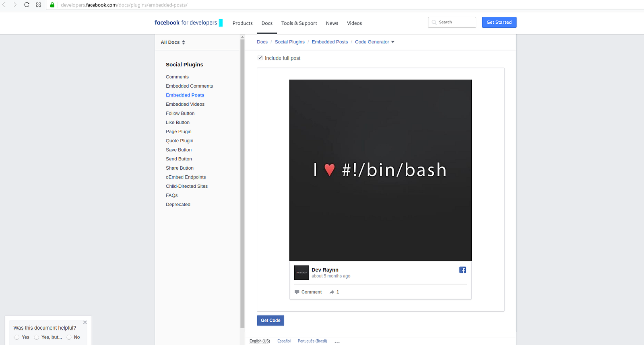
Task: Click the Comment link on the post
Action: click(312, 292)
